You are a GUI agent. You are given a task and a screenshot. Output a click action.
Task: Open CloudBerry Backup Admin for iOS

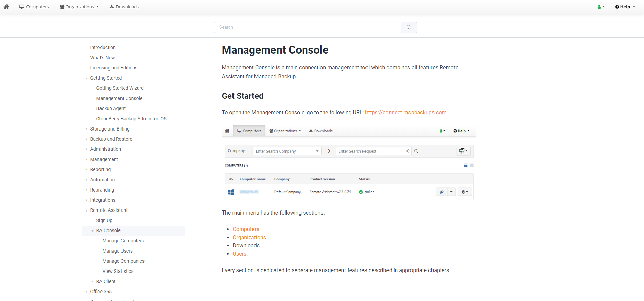[131, 119]
